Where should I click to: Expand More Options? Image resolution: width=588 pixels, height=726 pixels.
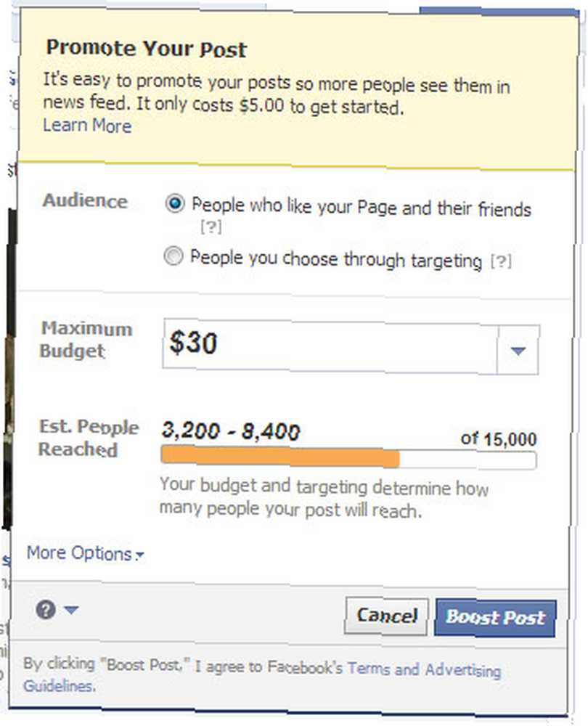coord(85,553)
